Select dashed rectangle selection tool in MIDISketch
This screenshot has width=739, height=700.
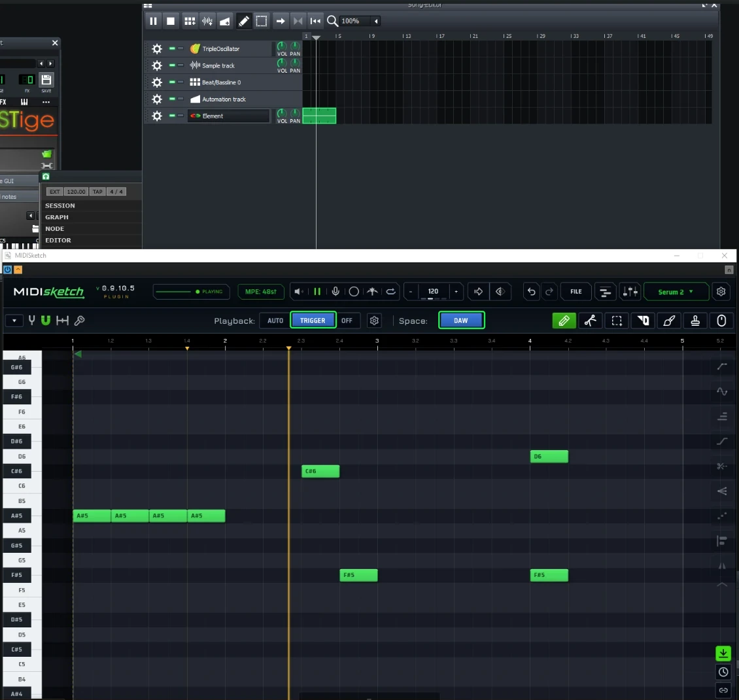tap(617, 321)
